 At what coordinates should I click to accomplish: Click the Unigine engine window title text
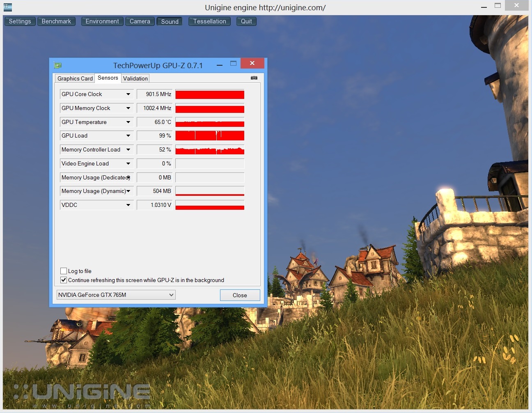(265, 8)
